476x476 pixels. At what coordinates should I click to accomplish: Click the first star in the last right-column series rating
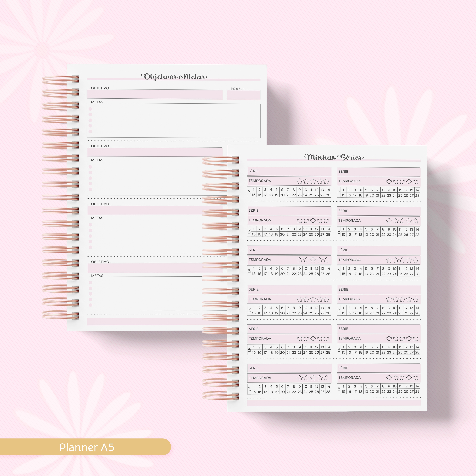click(x=389, y=378)
